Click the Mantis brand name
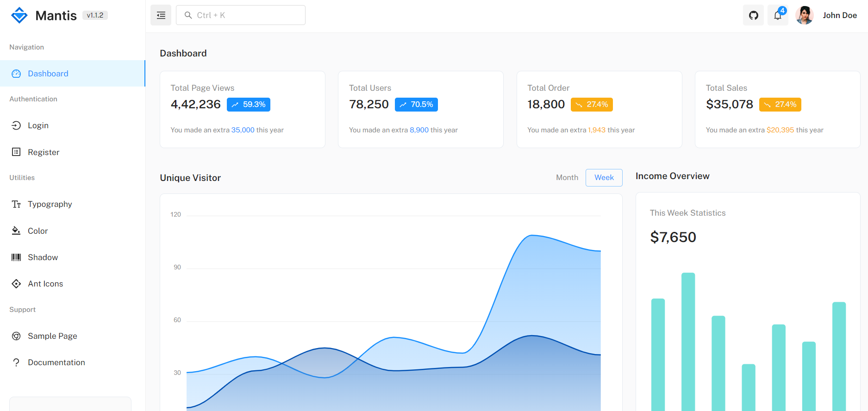This screenshot has height=411, width=868. (x=56, y=16)
